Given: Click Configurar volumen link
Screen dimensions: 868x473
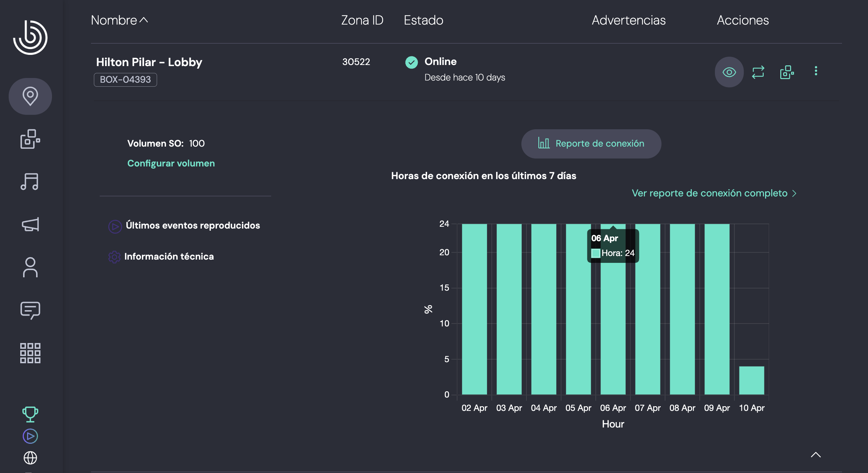Looking at the screenshot, I should point(171,163).
